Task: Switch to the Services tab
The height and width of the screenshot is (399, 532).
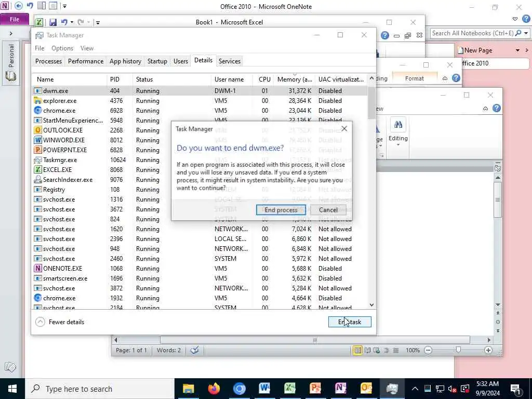Action: 229,61
